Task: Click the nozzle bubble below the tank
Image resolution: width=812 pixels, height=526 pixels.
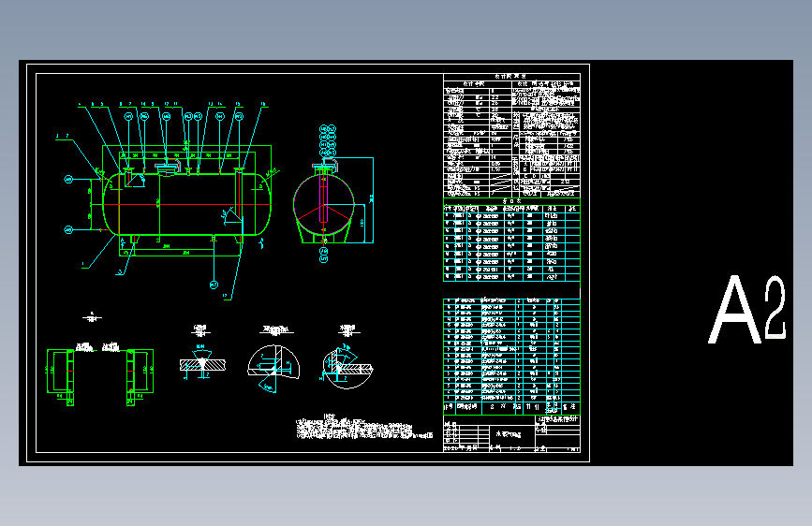Action: point(214,285)
